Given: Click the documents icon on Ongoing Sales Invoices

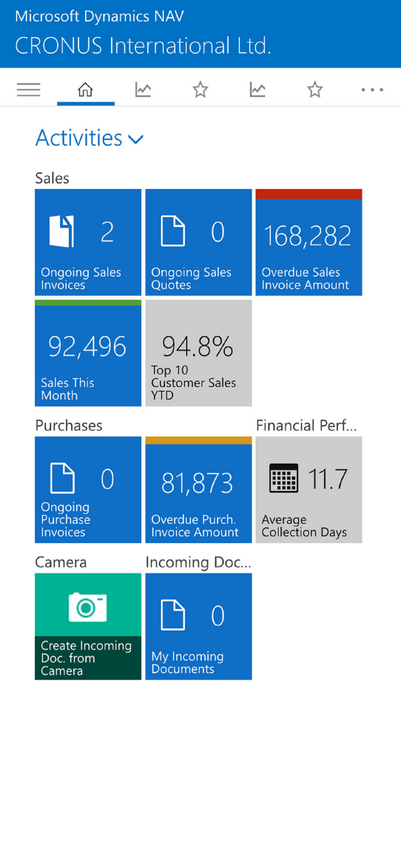Looking at the screenshot, I should (x=62, y=231).
